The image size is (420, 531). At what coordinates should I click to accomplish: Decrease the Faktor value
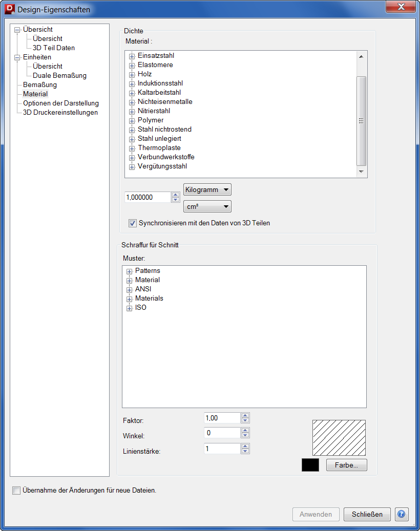pyautogui.click(x=245, y=420)
